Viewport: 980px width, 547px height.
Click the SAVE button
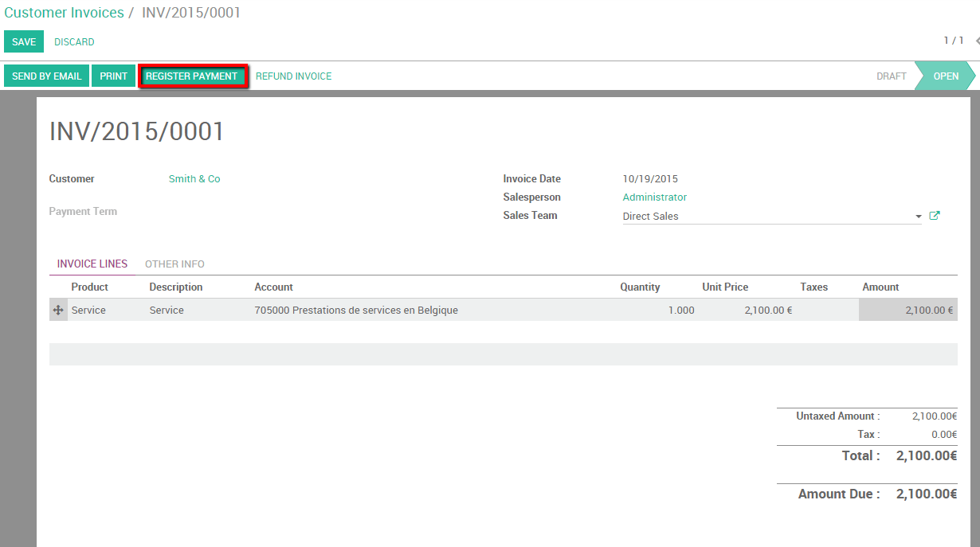[x=23, y=41]
